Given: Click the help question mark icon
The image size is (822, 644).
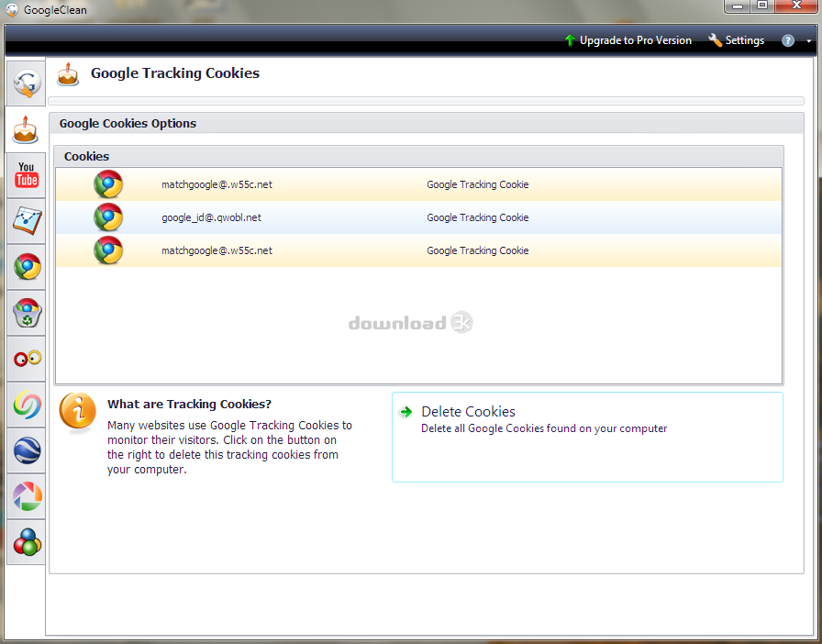Looking at the screenshot, I should (x=787, y=41).
